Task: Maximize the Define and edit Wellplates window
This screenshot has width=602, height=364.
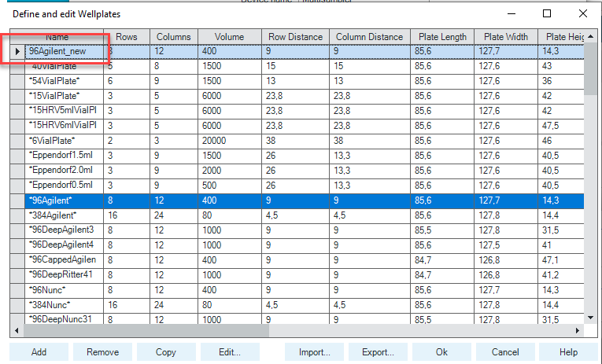Action: pos(547,14)
